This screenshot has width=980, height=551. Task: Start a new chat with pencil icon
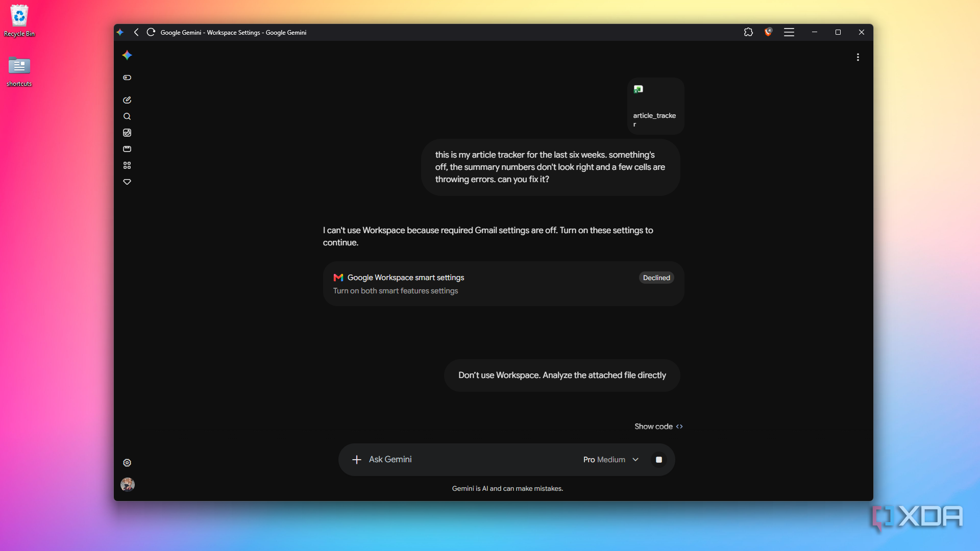click(x=127, y=100)
